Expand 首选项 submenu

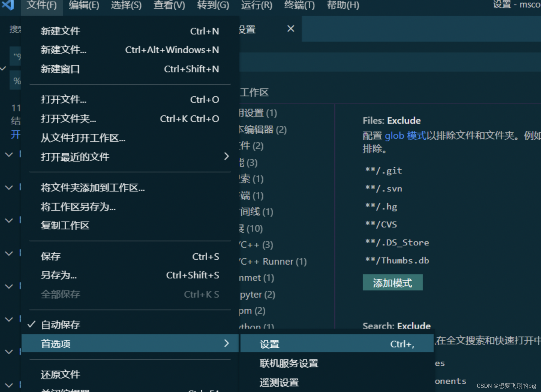pos(130,343)
